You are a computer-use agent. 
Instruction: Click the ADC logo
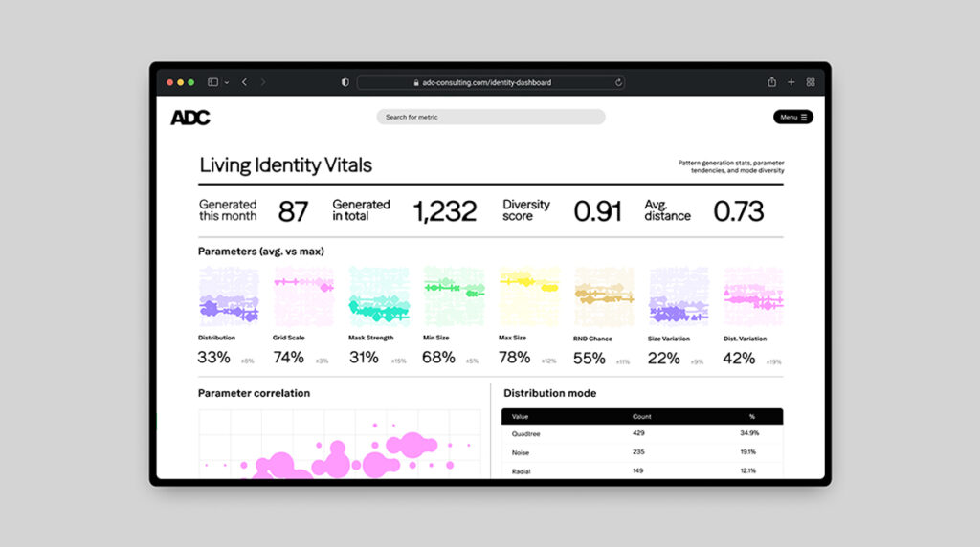coord(190,118)
